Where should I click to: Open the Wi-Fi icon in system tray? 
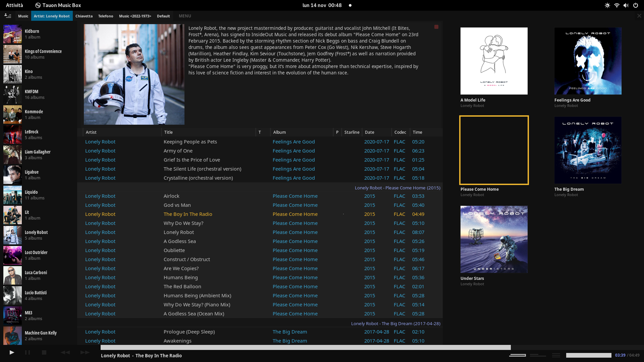[617, 5]
